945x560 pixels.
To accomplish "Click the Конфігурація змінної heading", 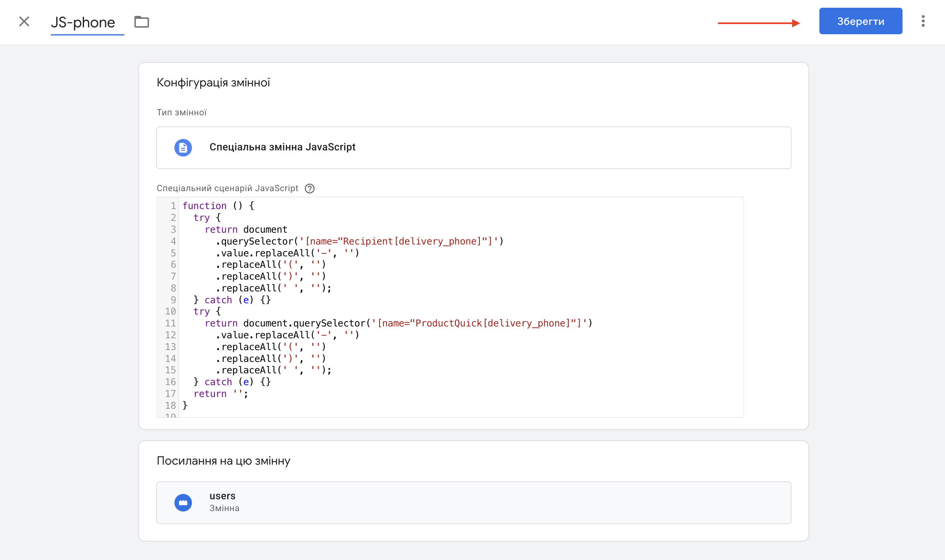I will (x=213, y=83).
